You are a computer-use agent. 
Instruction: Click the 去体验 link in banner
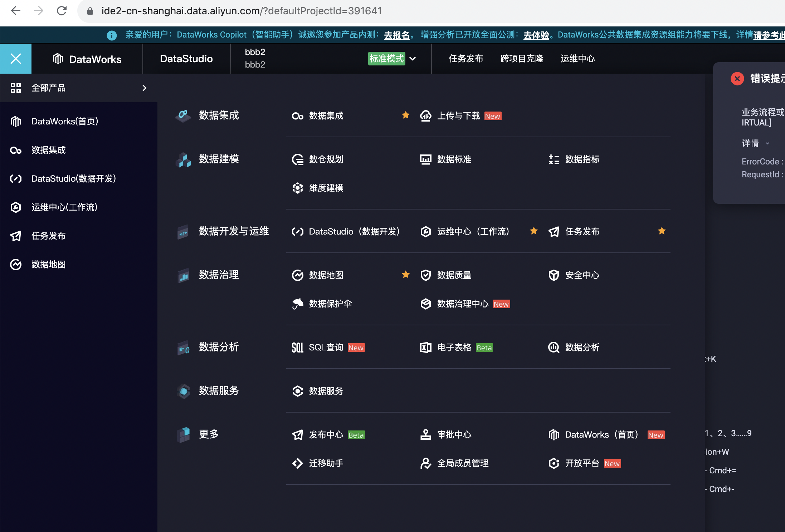click(x=536, y=35)
